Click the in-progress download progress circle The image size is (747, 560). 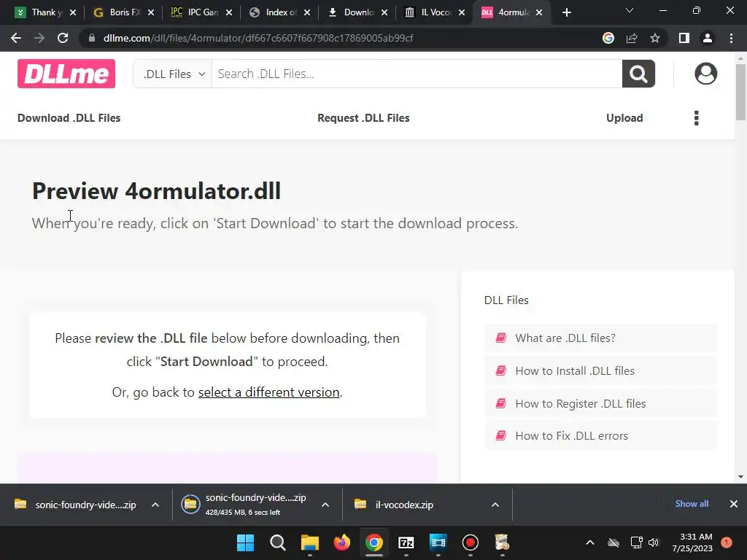point(190,505)
